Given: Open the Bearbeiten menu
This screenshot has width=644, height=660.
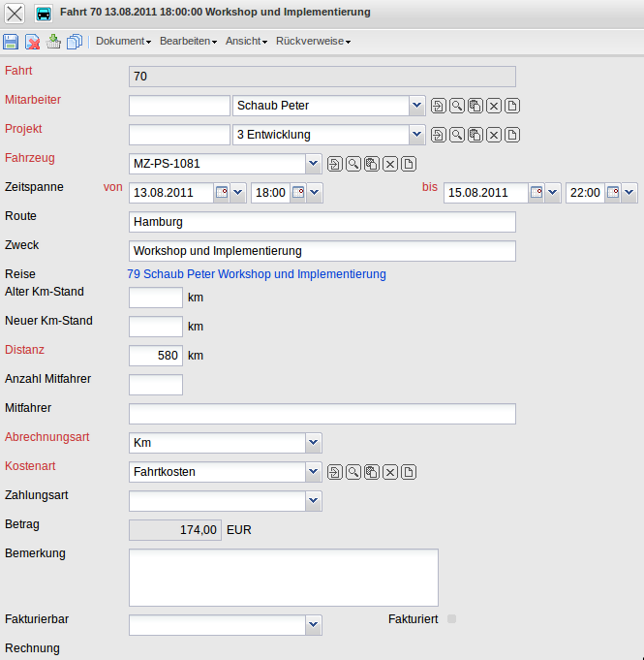Looking at the screenshot, I should click(188, 42).
